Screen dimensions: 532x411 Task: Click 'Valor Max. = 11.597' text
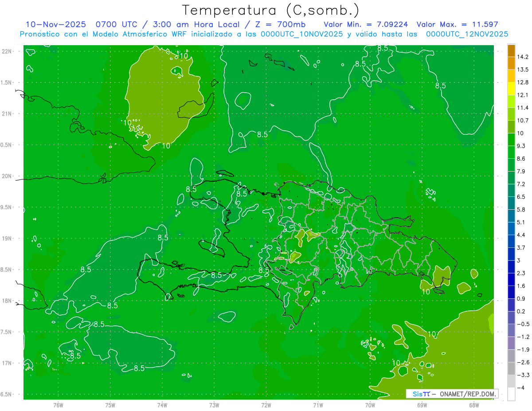(458, 24)
